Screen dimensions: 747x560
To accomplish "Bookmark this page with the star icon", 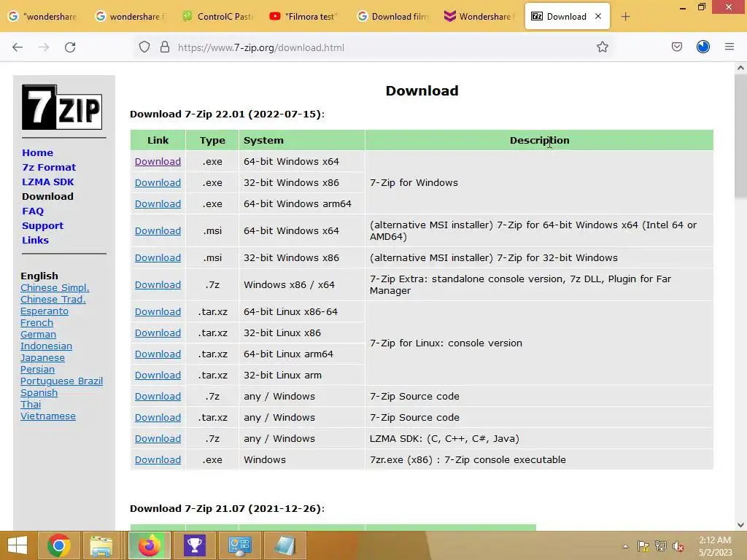I will pos(603,47).
